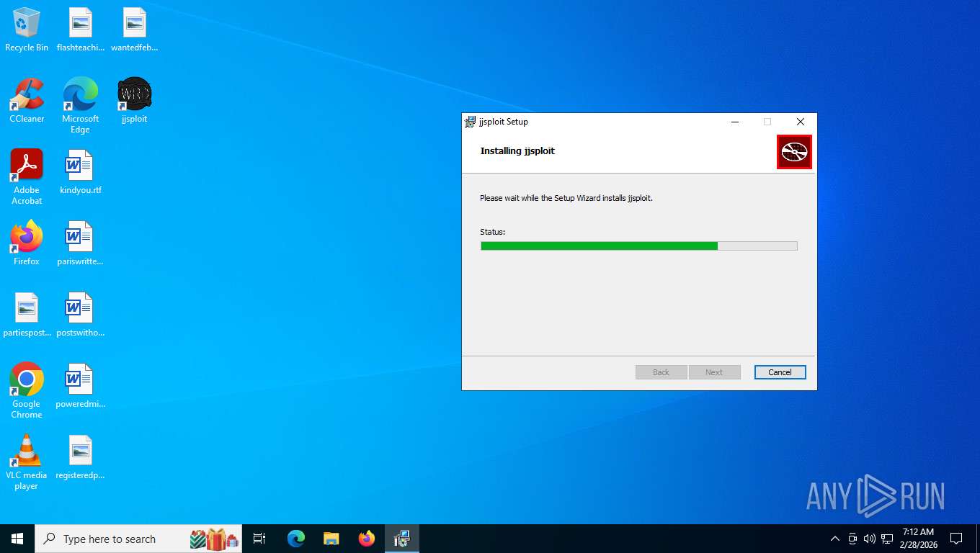This screenshot has height=553, width=980.
Task: Show hidden system tray icons
Action: [x=835, y=539]
